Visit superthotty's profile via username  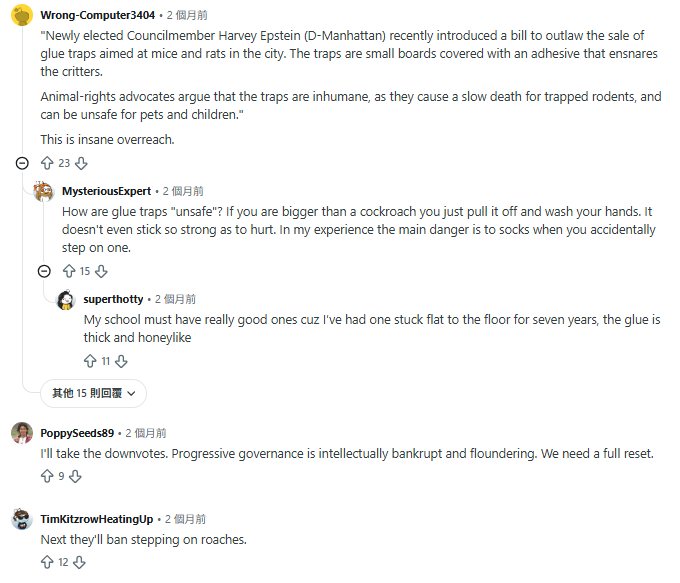click(x=113, y=299)
